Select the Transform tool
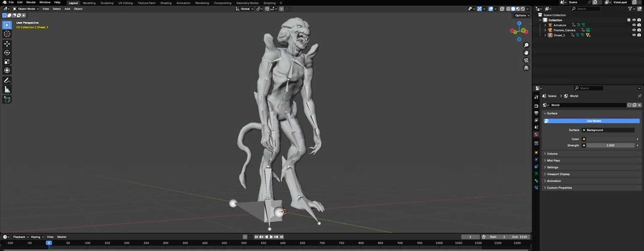Image resolution: width=644 pixels, height=251 pixels. 7,70
